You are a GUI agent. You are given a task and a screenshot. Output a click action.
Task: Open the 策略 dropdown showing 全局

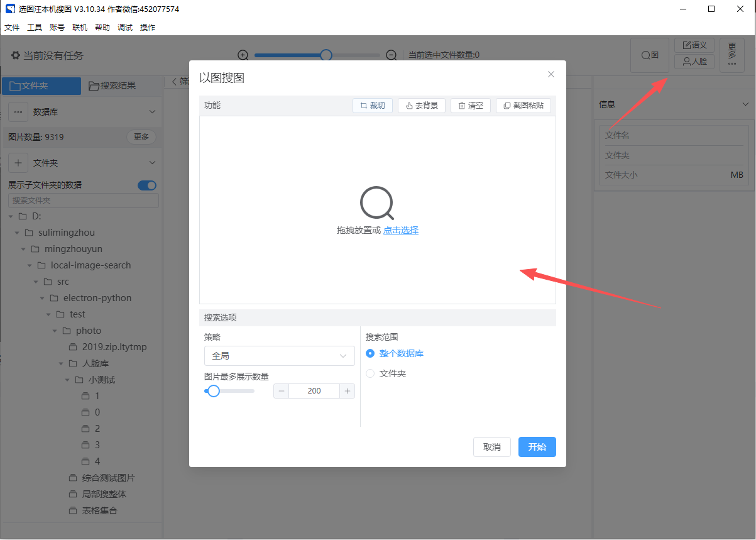(x=279, y=356)
